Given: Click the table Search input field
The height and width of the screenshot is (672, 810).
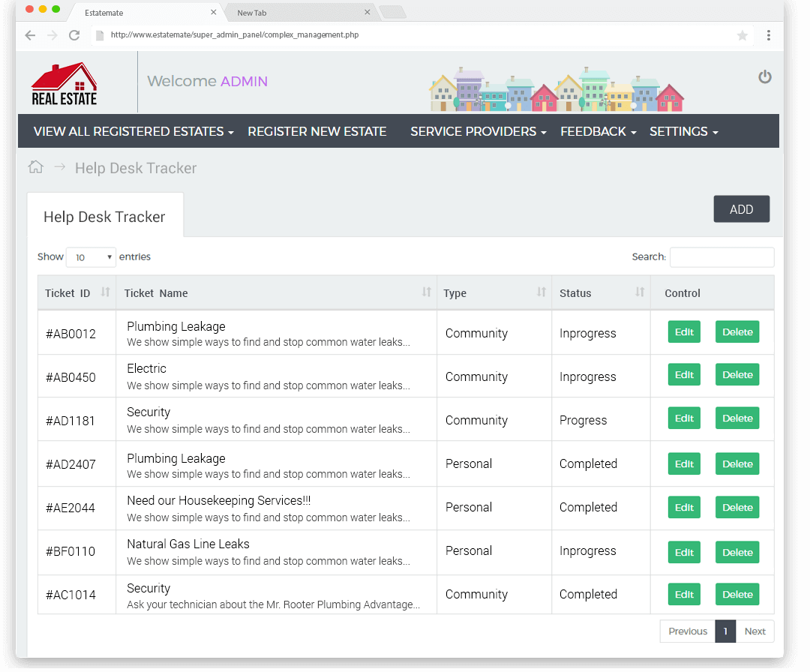Looking at the screenshot, I should coord(721,257).
